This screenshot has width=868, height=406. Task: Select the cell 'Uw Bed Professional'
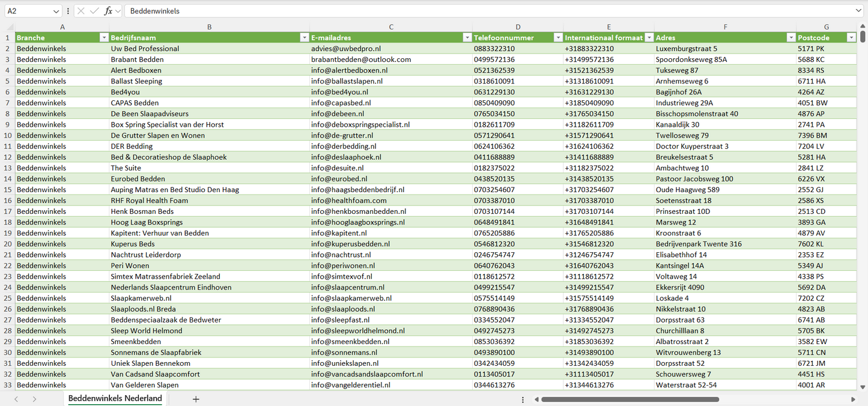point(209,49)
